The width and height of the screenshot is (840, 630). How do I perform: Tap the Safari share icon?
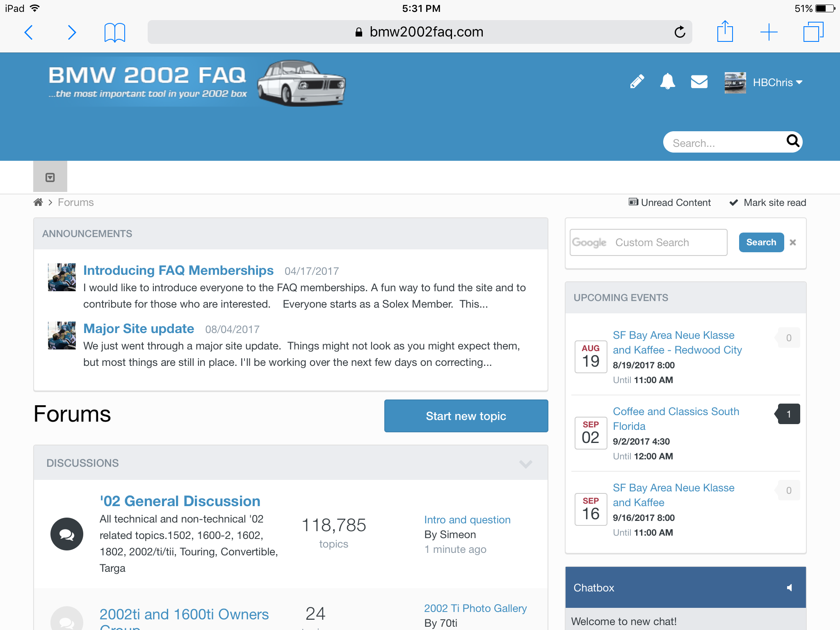[x=725, y=32]
